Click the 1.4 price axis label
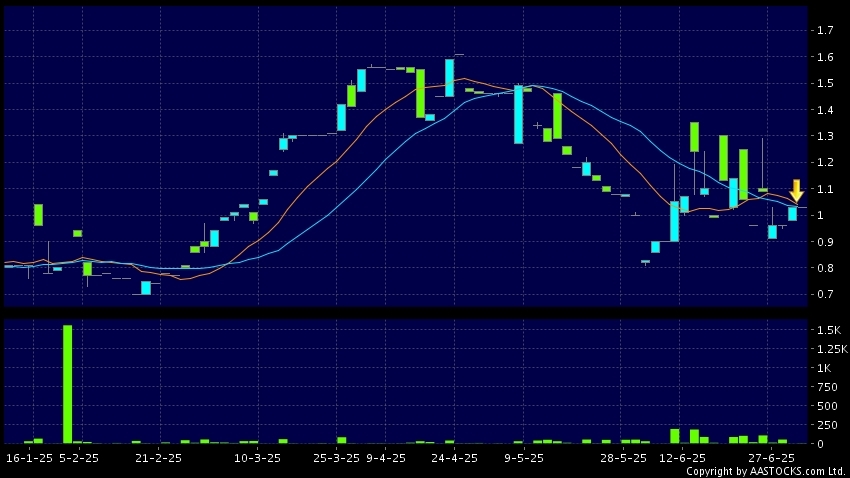The height and width of the screenshot is (478, 850). coord(825,110)
